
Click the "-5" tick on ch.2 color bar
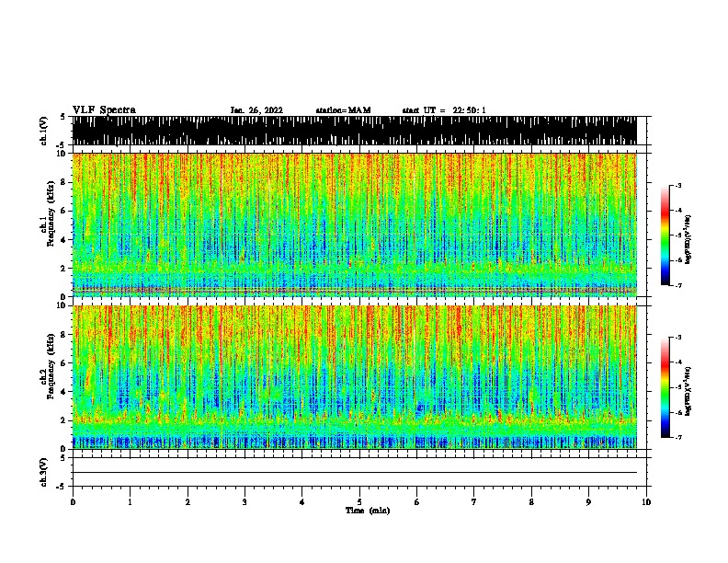[677, 387]
